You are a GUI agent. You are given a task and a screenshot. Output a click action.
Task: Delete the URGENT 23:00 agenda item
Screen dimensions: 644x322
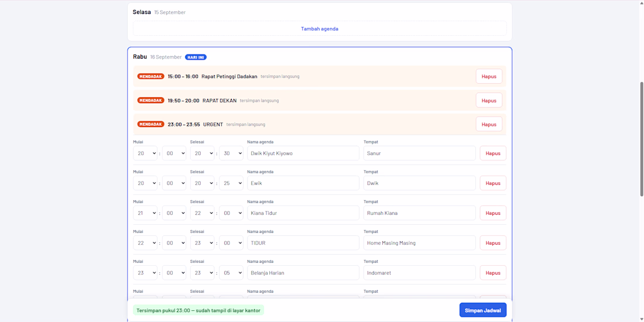(x=489, y=124)
